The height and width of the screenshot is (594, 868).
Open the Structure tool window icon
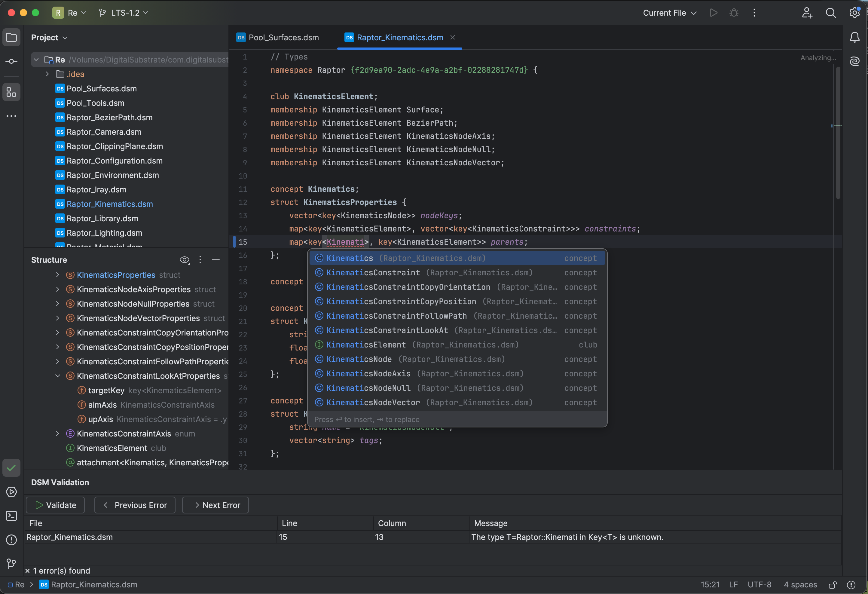[x=11, y=92]
